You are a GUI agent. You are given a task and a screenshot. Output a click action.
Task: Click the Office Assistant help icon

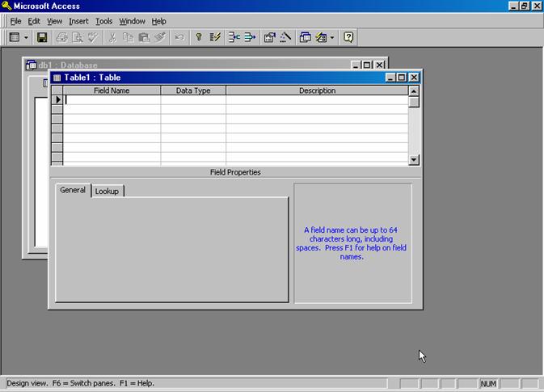pyautogui.click(x=348, y=37)
